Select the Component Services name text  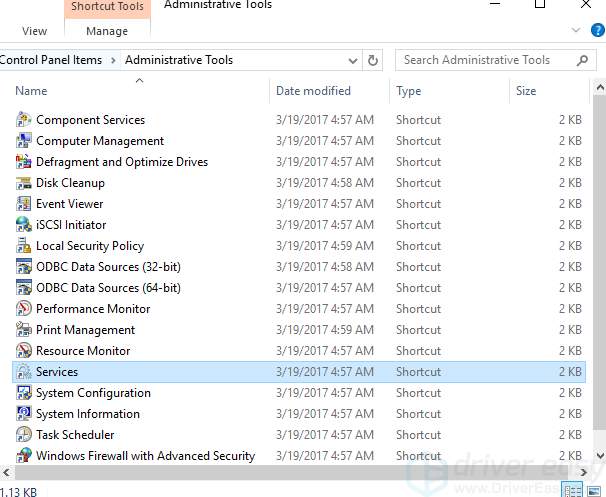90,120
